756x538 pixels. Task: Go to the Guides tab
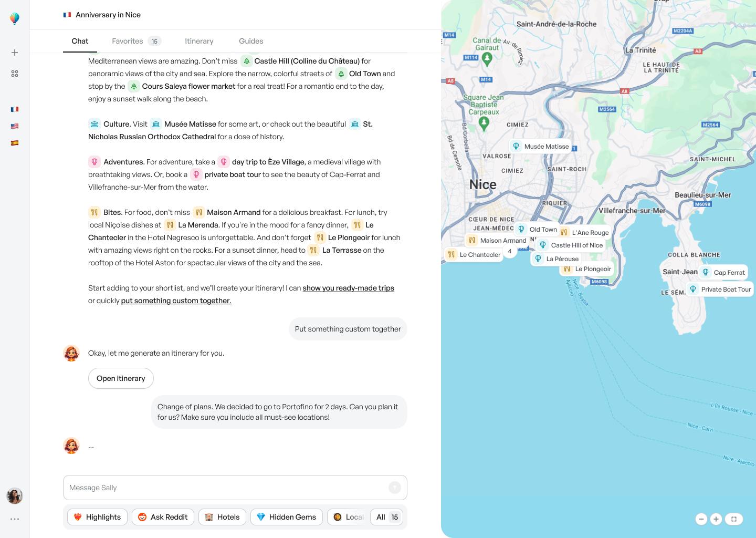[x=251, y=41]
